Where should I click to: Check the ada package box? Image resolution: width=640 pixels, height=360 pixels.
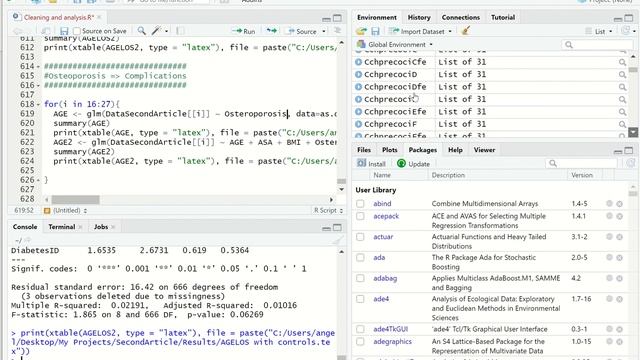point(360,258)
